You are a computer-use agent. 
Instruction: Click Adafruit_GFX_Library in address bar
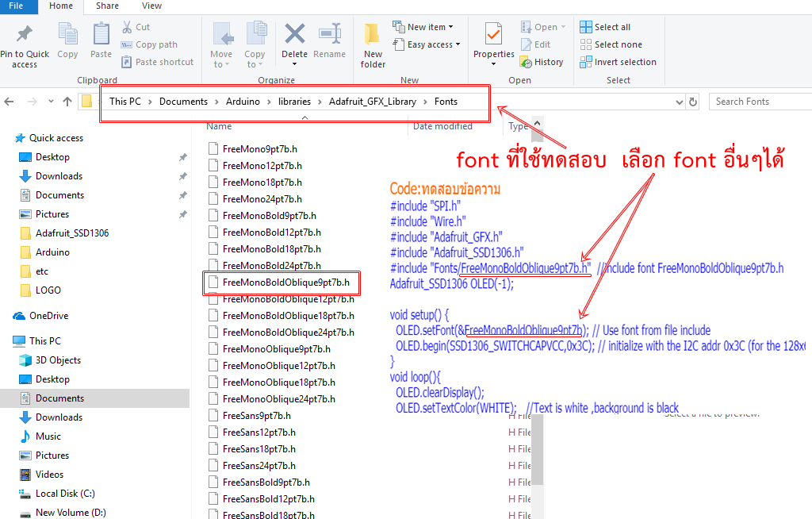(373, 102)
